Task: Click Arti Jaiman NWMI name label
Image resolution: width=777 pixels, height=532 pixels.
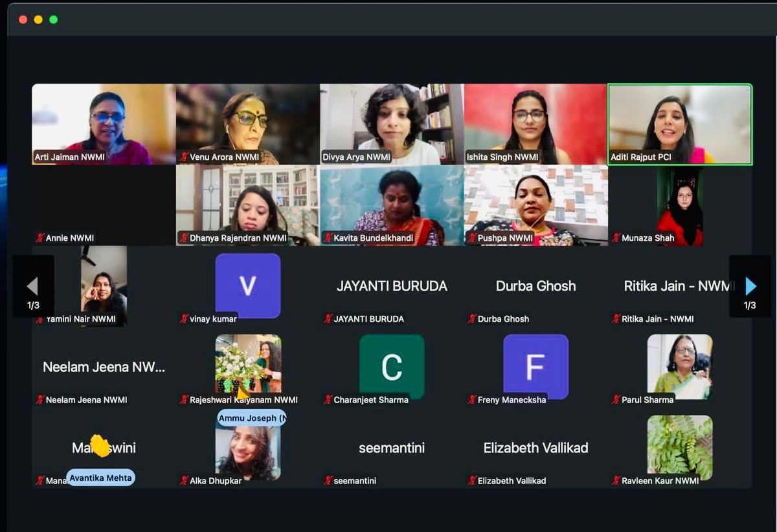Action: 69,157
